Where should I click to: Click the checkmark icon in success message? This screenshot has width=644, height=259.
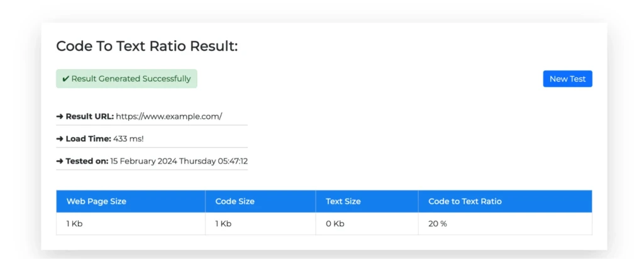[x=65, y=79]
